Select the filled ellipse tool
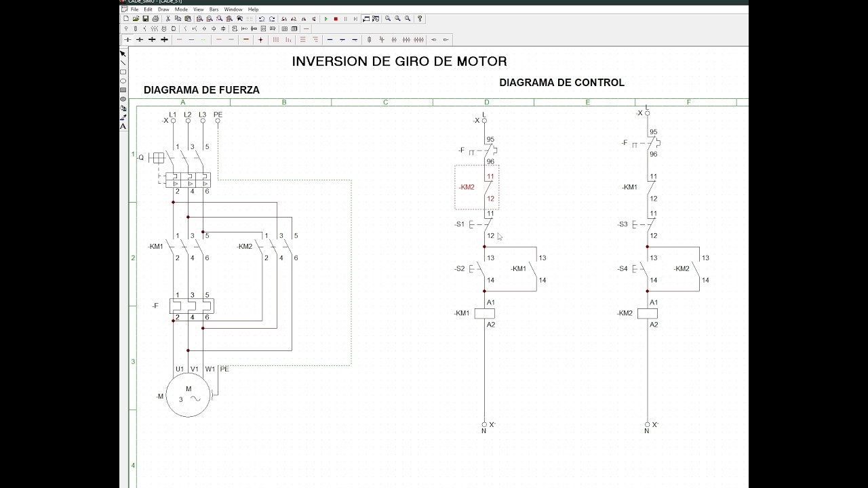Viewport: 868px width, 488px height. (123, 99)
